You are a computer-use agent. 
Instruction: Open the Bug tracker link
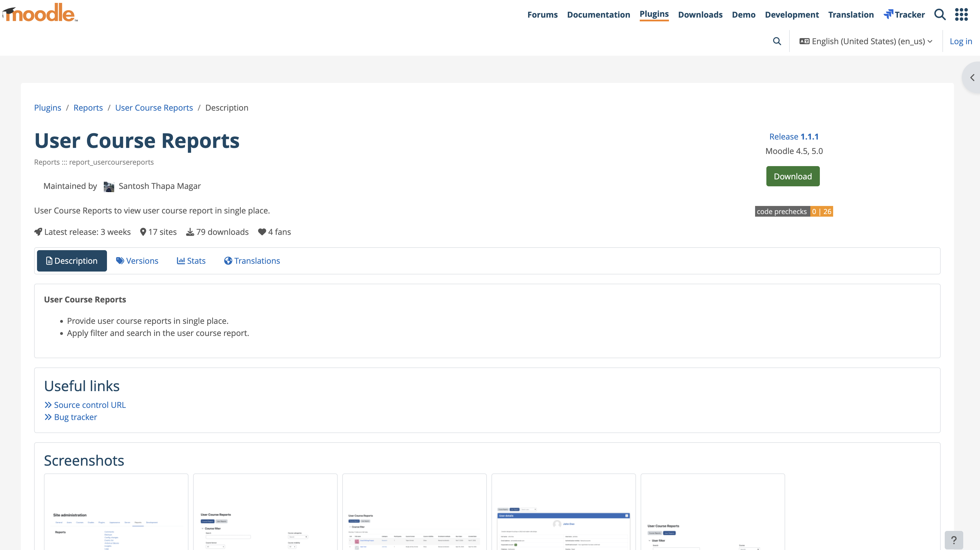click(75, 417)
